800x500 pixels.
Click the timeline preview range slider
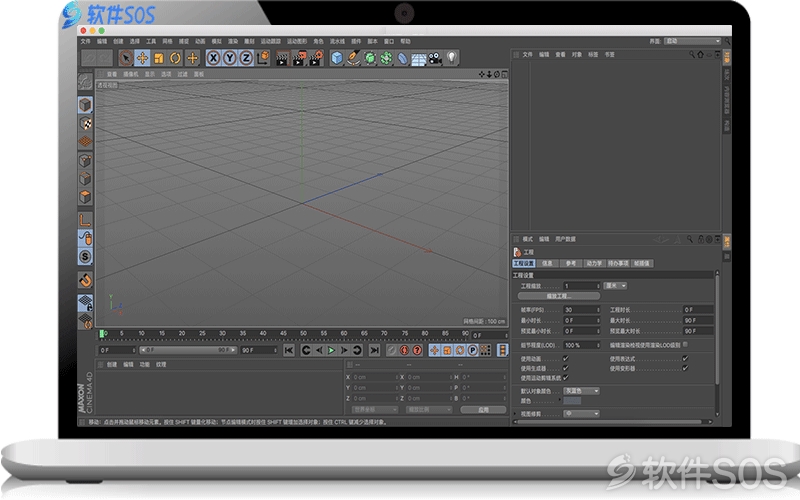pos(189,350)
